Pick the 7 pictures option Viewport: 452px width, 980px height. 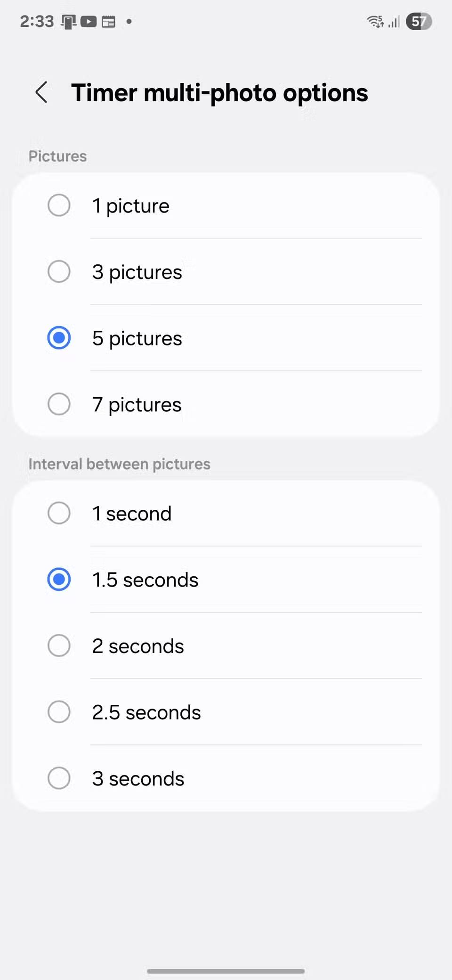[59, 404]
